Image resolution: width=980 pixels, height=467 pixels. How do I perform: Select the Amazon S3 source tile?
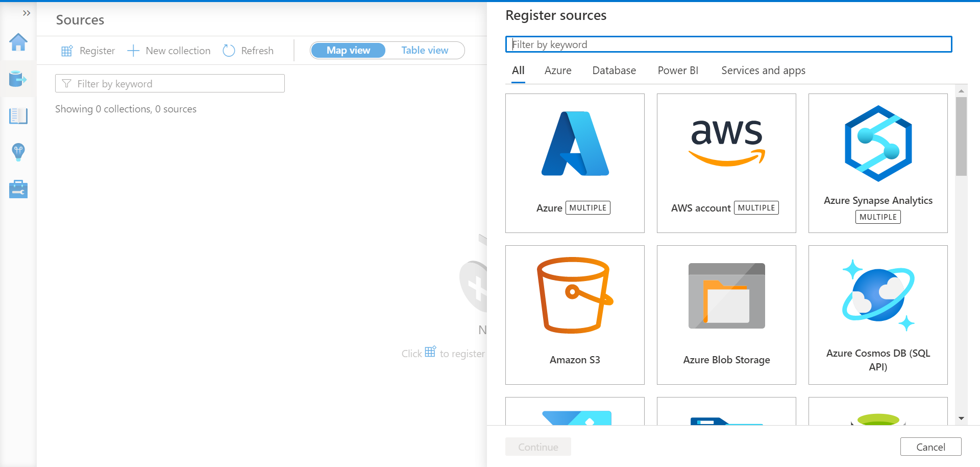(x=575, y=315)
